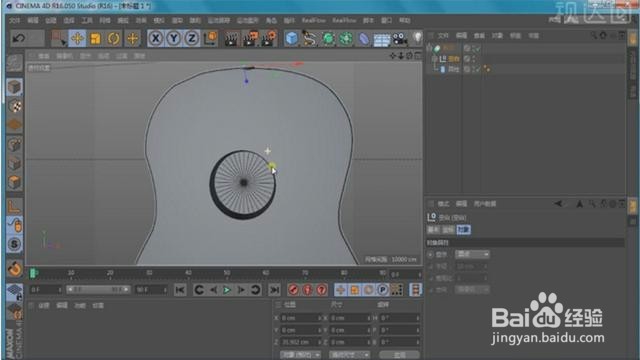Click the attribute manager back arrow
Viewport: 640px width, 360px height.
558,204
